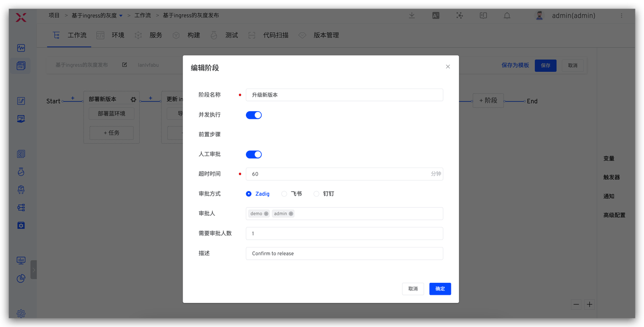
Task: Zoom in with the plus button
Action: [590, 304]
